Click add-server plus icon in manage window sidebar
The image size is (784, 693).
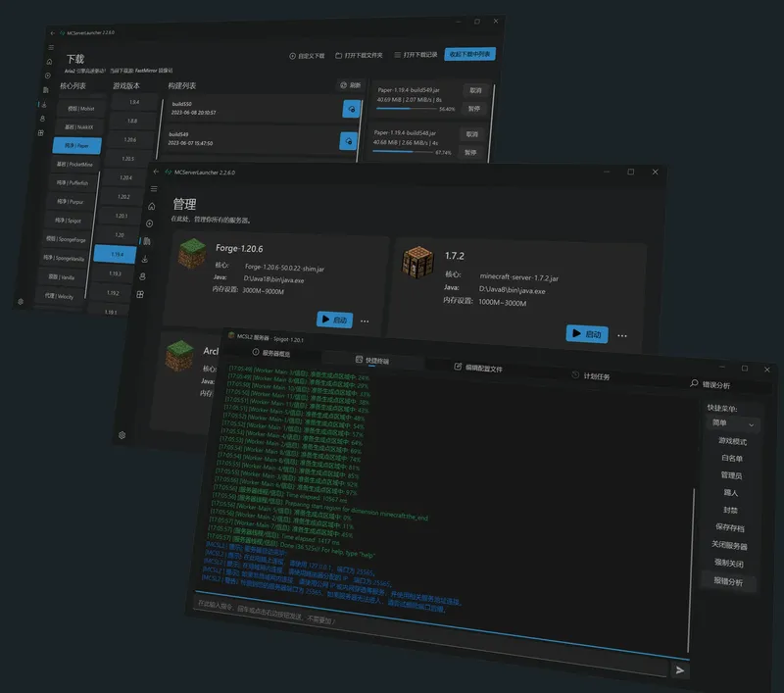click(150, 223)
